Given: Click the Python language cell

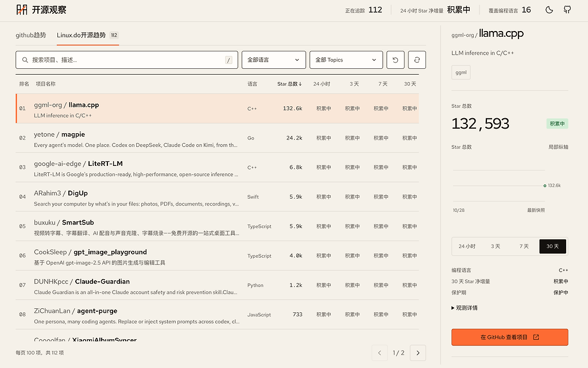Looking at the screenshot, I should pyautogui.click(x=256, y=285).
